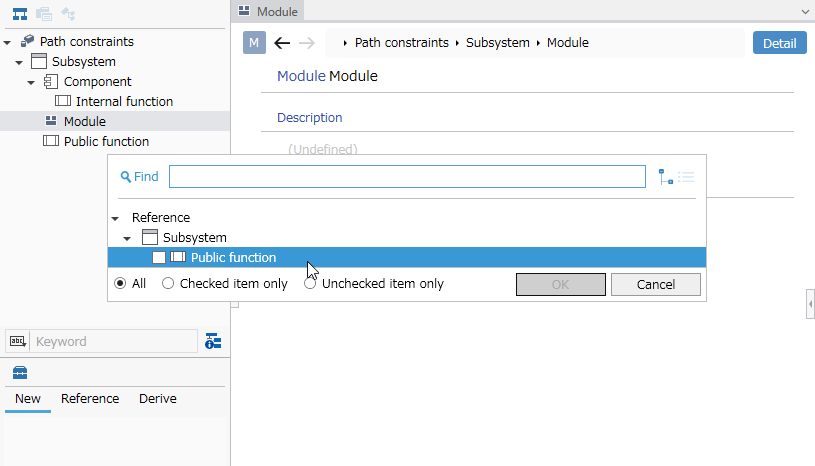This screenshot has width=815, height=466.
Task: Collapse the Path constraints tree node
Action: (x=7, y=43)
